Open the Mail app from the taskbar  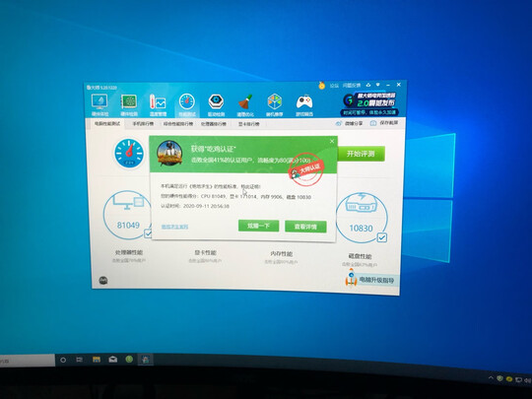click(112, 360)
